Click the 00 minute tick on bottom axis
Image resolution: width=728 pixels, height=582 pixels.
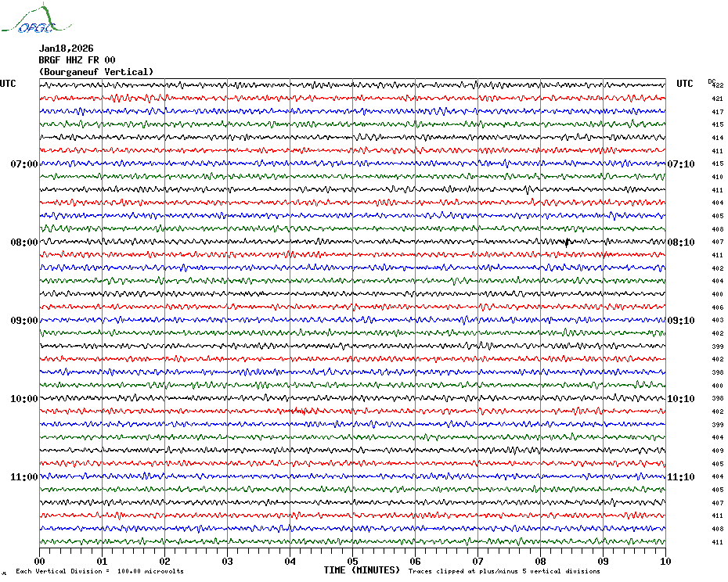click(39, 561)
